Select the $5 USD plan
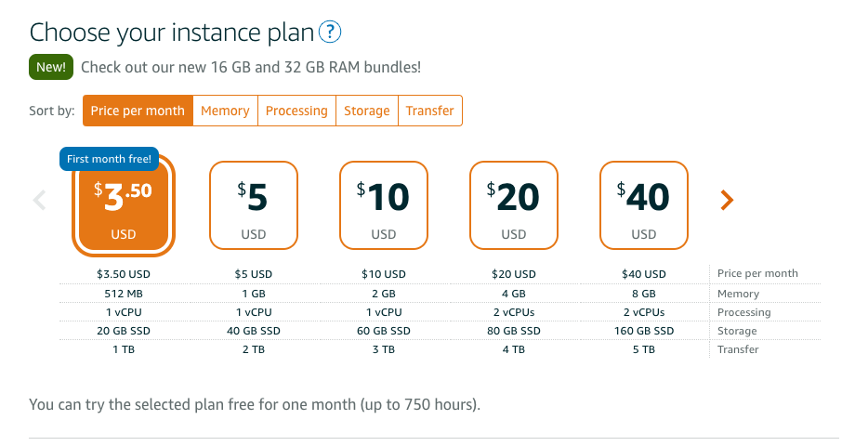868x446 pixels. click(x=254, y=205)
